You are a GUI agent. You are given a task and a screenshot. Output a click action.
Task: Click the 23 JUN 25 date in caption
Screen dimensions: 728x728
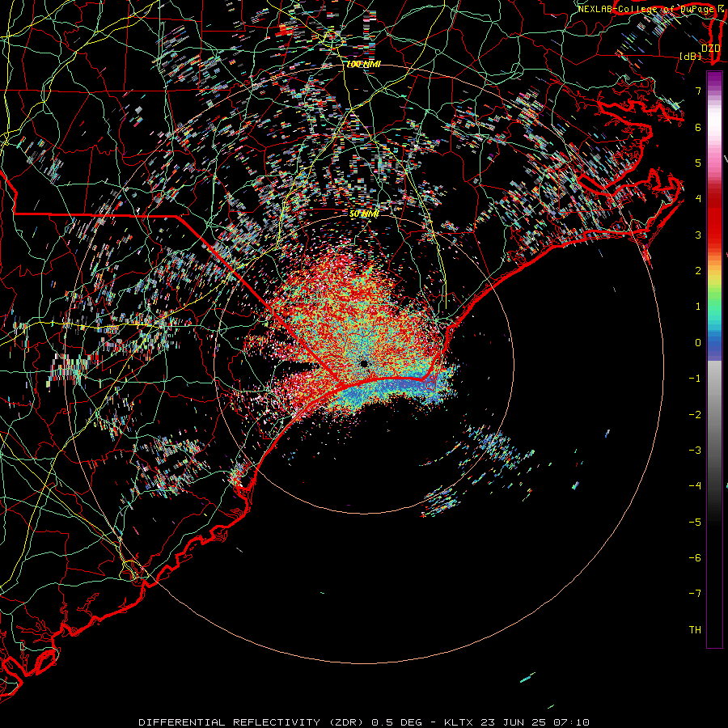tap(514, 722)
